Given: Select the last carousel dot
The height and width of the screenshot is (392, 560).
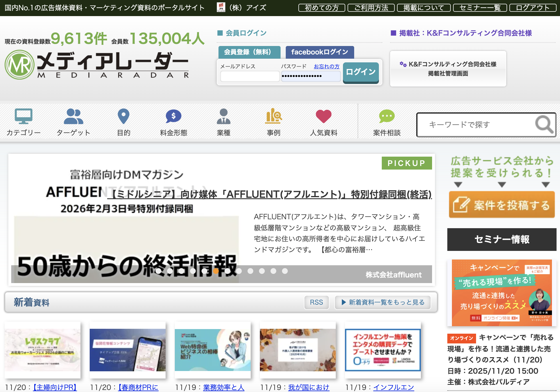Looking at the screenshot, I should (285, 271).
